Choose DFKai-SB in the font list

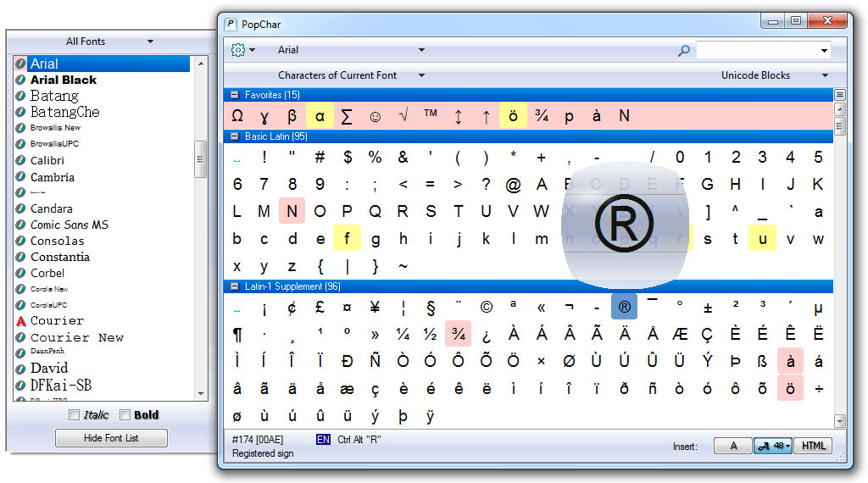[60, 385]
